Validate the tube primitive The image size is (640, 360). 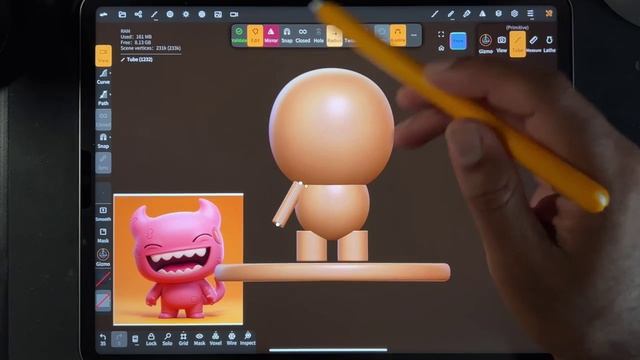click(239, 36)
